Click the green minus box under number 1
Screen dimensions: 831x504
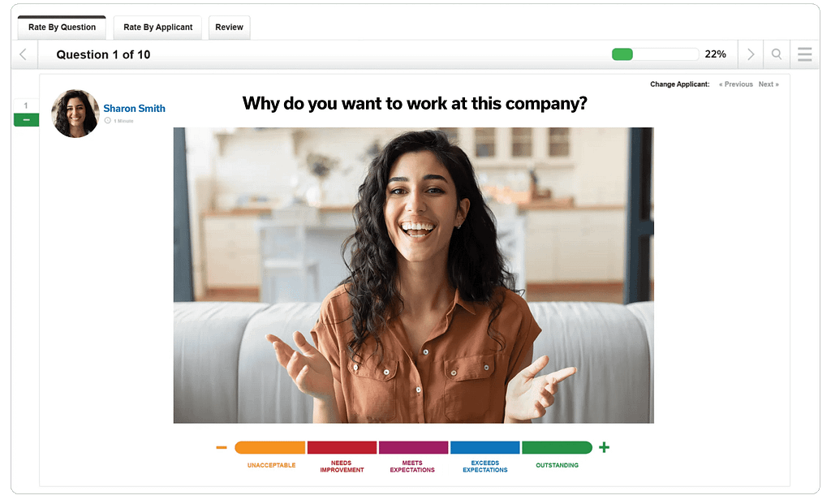(x=26, y=120)
